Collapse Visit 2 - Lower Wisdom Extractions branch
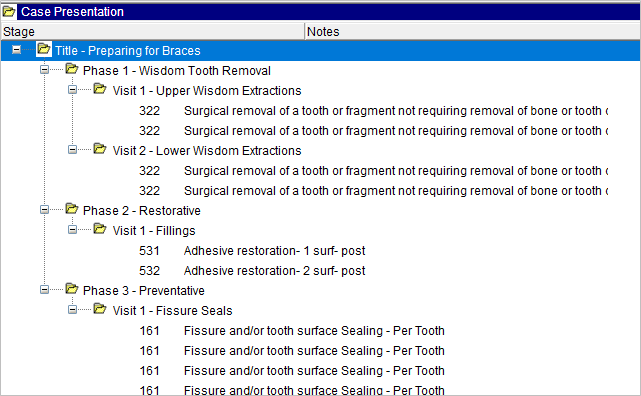 [72, 150]
